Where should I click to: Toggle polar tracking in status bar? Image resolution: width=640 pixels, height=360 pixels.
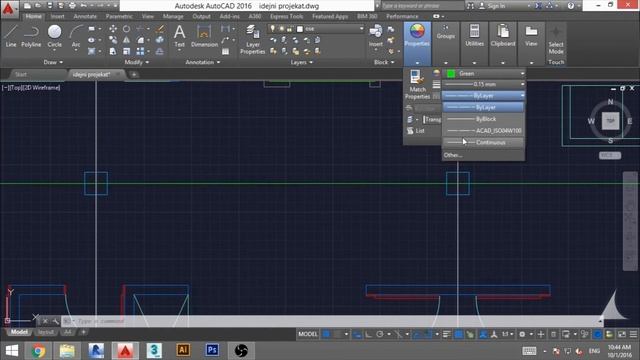[380, 334]
